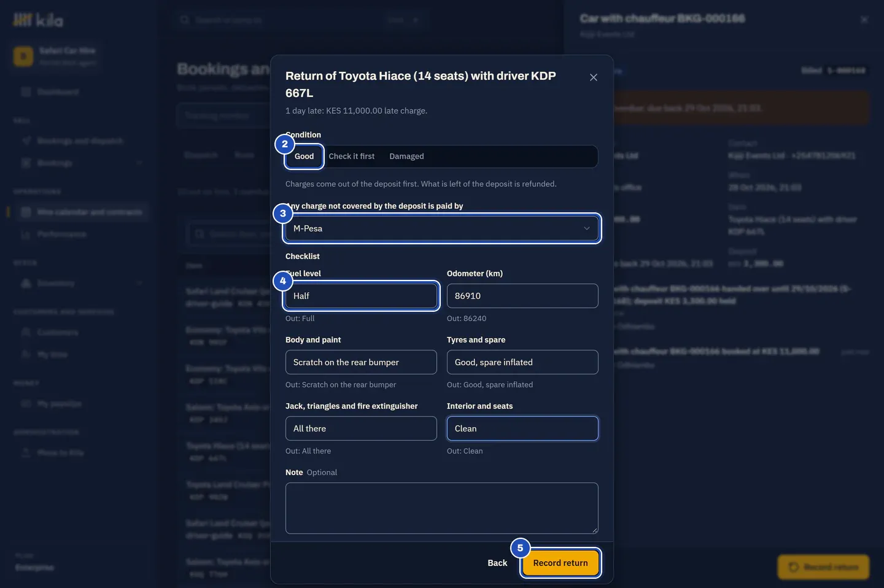
Task: Click the "Tyres and spare" label
Action: coord(476,340)
